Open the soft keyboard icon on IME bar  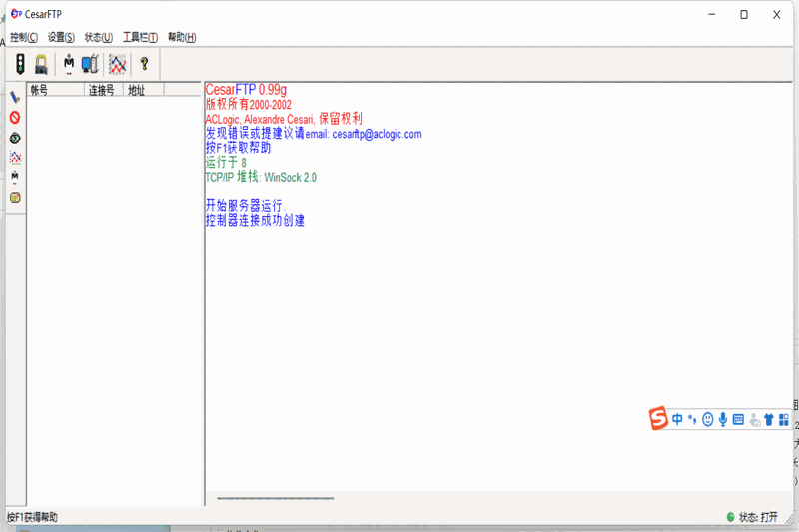(x=738, y=419)
